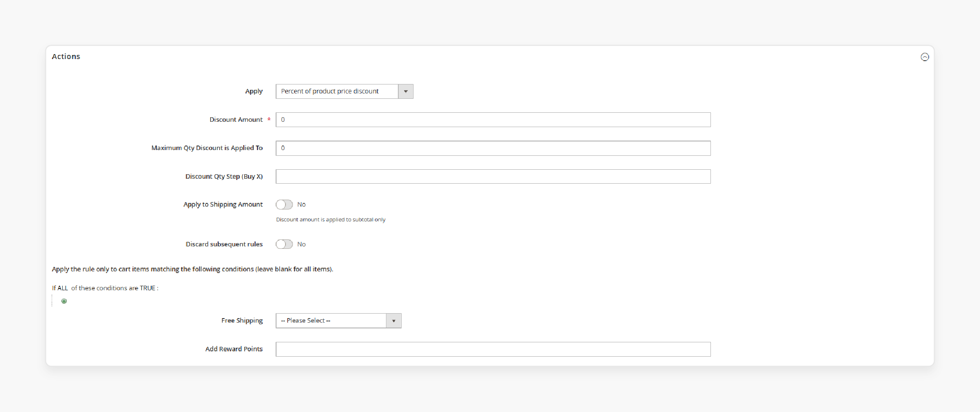The image size is (980, 412).
Task: Open the Apply dropdown arrow
Action: 405,91
